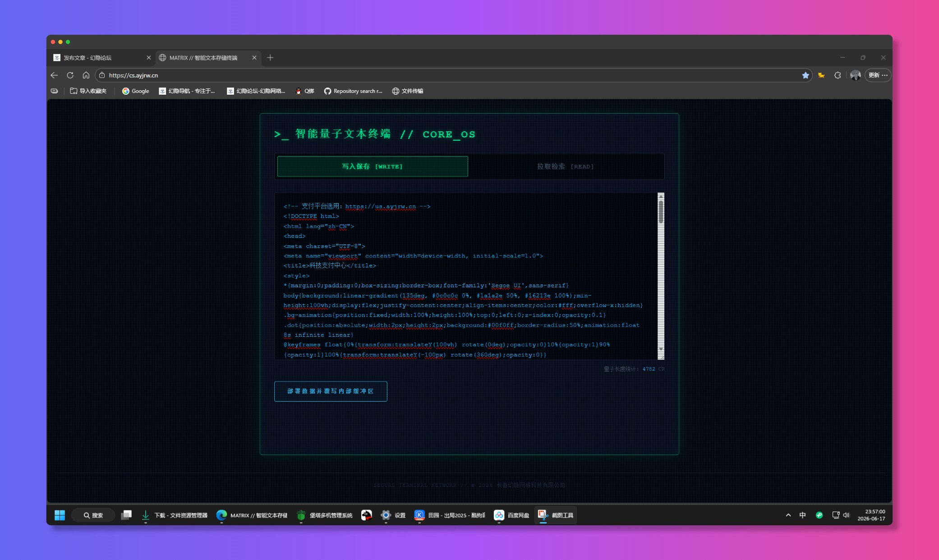This screenshot has height=560, width=939.
Task: Open the network status tray icon
Action: coord(836,515)
